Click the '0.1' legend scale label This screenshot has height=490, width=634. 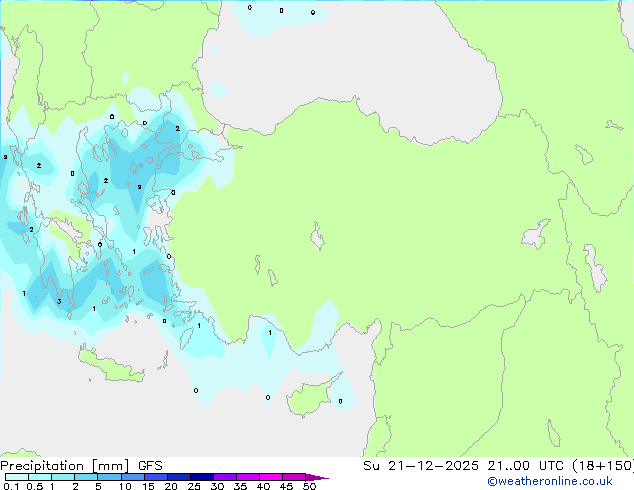11,486
